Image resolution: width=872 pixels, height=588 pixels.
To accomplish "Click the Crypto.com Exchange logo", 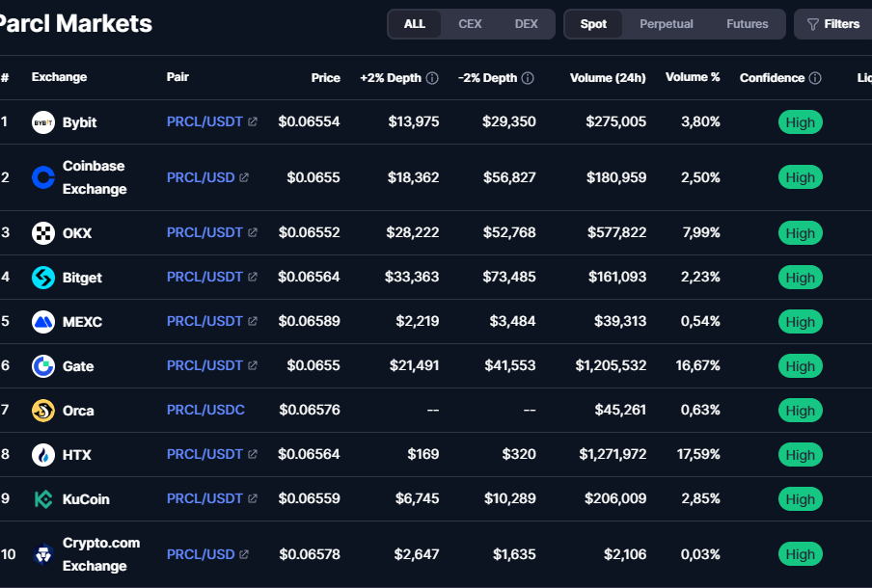I will 43,554.
